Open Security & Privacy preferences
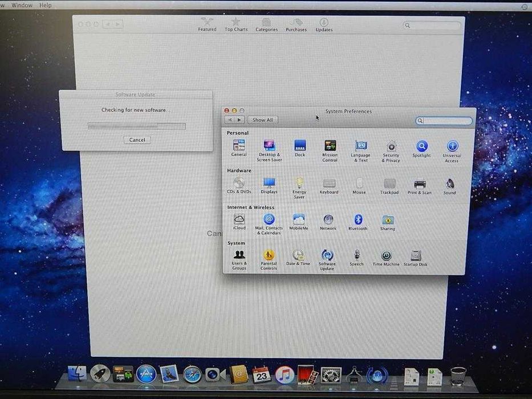 click(x=391, y=151)
